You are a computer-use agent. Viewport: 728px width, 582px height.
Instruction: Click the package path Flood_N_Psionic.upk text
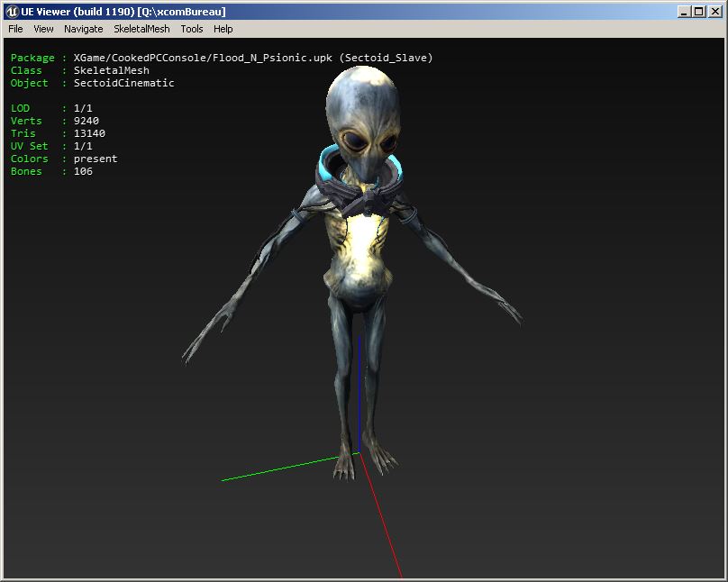272,58
